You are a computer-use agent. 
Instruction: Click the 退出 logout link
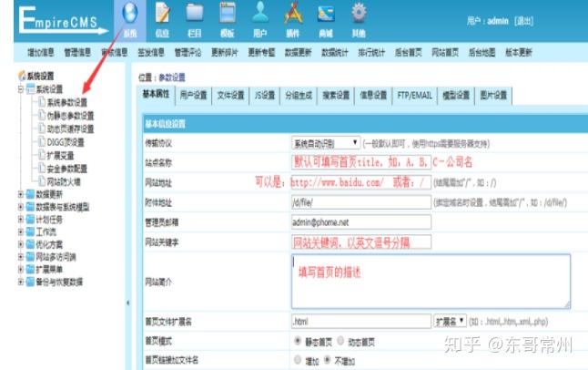(524, 21)
